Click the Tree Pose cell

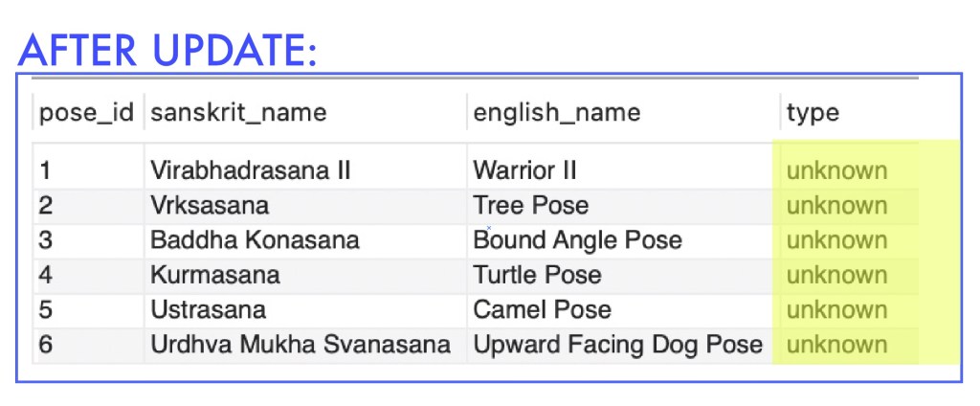click(x=531, y=206)
